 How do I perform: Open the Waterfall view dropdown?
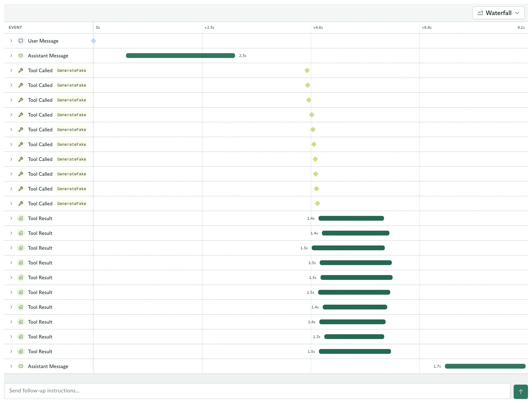[x=498, y=13]
